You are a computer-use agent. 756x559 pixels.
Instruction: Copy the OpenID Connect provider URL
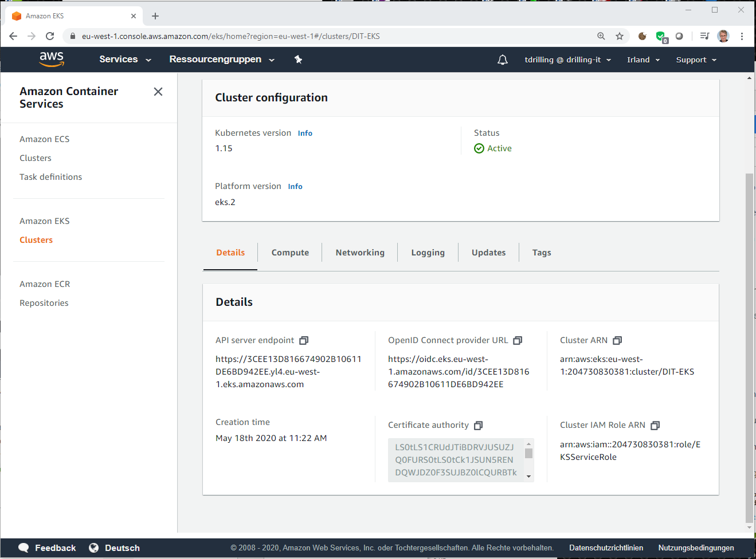tap(518, 340)
